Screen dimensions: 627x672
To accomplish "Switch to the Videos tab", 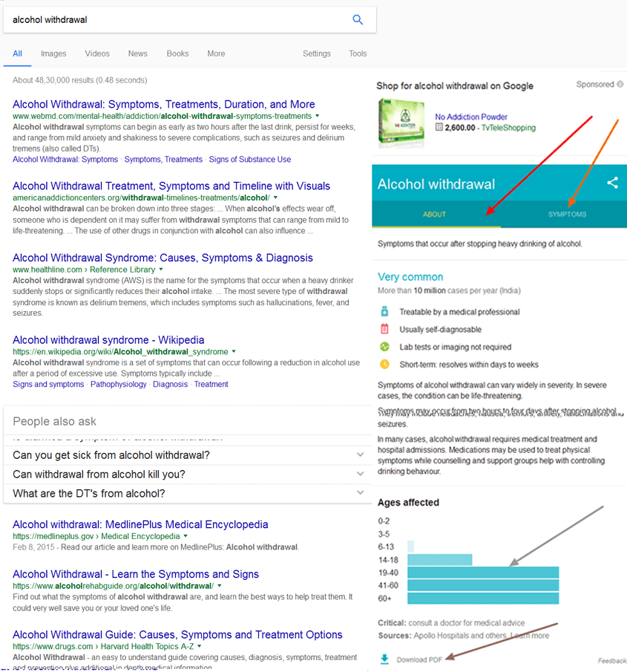I will (x=97, y=53).
